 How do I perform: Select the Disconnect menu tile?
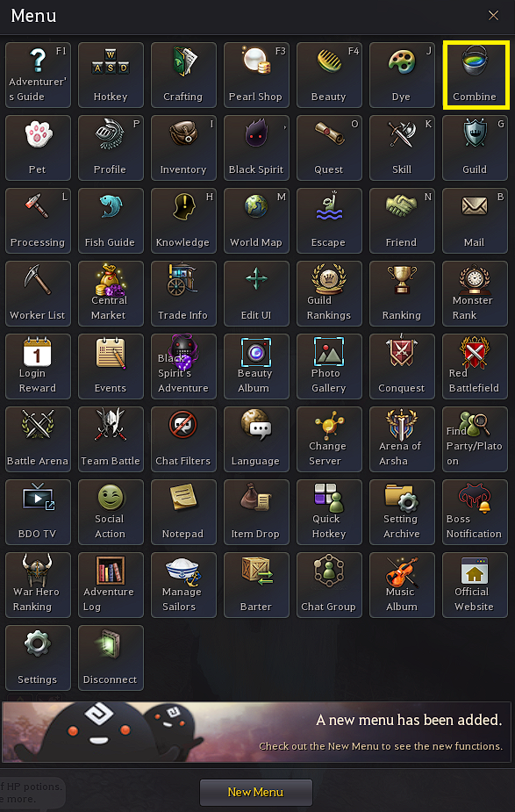click(111, 658)
